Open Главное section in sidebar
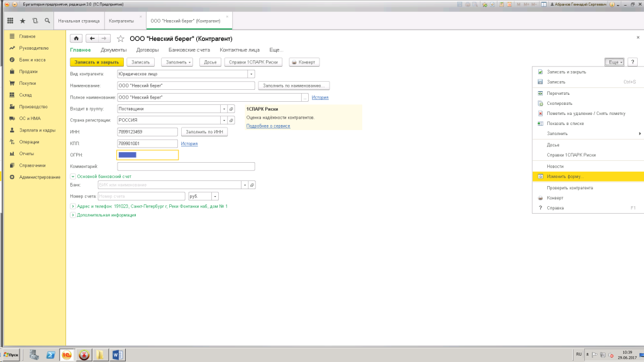This screenshot has width=644, height=362. click(x=27, y=36)
